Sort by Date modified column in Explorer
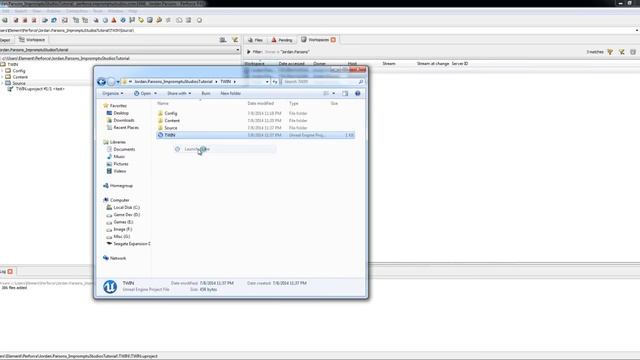The width and height of the screenshot is (640, 360). [260, 104]
